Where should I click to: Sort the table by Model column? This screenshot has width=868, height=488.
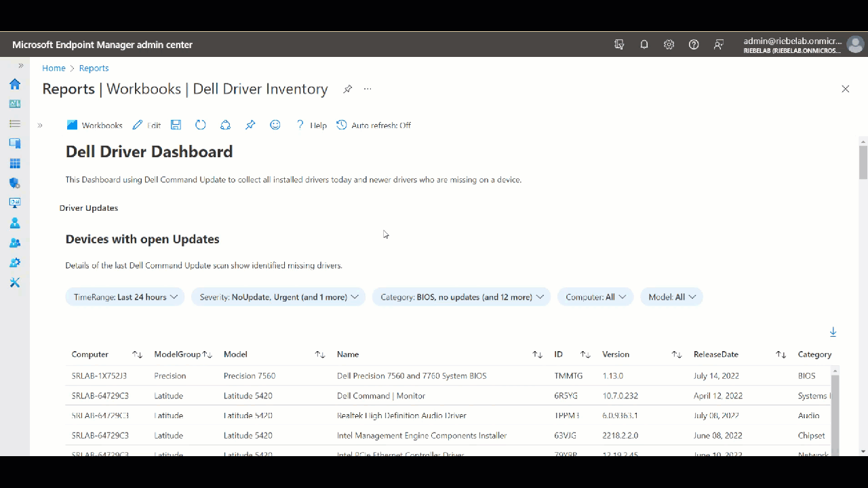(x=320, y=354)
